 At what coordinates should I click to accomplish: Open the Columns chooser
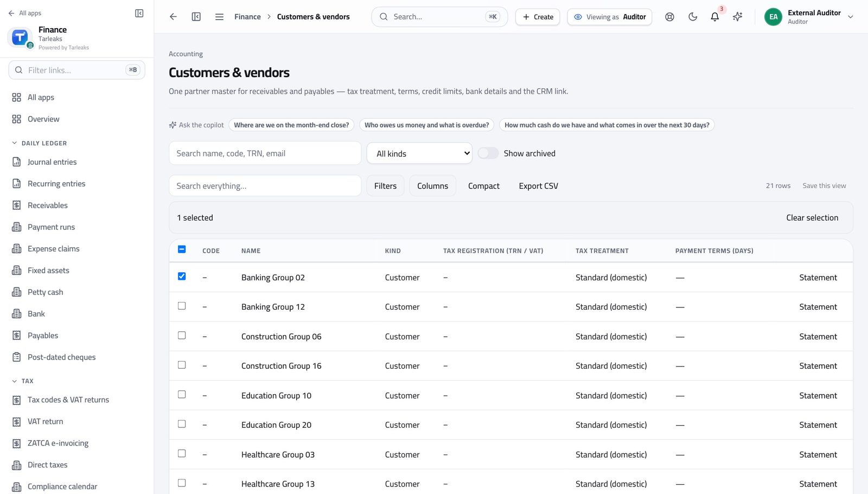pyautogui.click(x=432, y=186)
